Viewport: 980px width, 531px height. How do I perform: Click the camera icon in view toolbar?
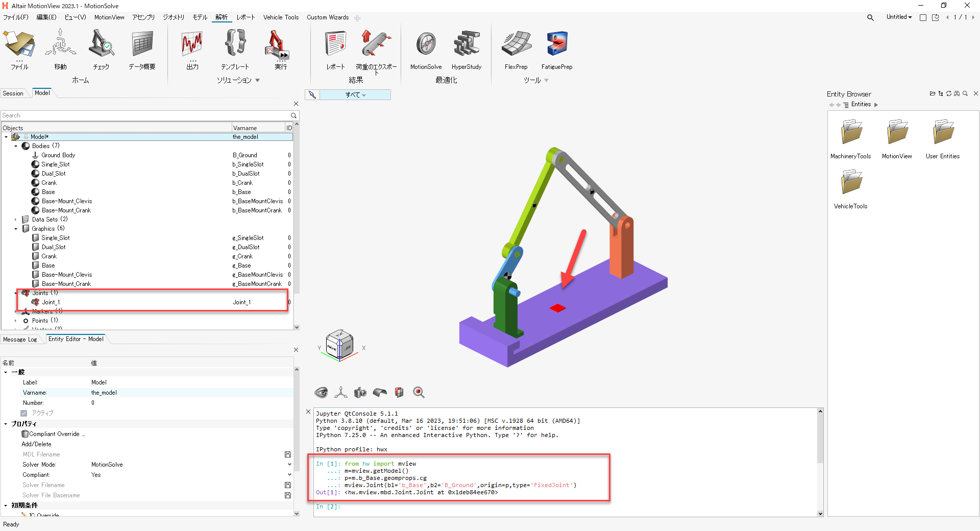click(360, 392)
